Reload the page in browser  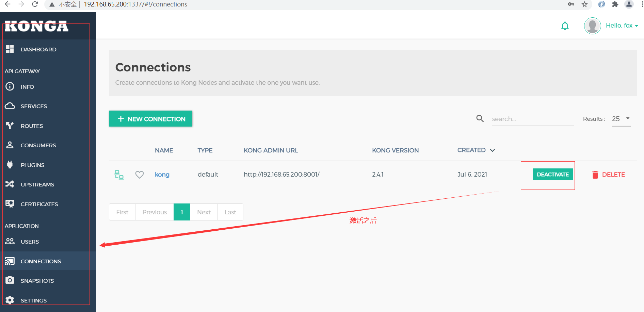tap(35, 4)
